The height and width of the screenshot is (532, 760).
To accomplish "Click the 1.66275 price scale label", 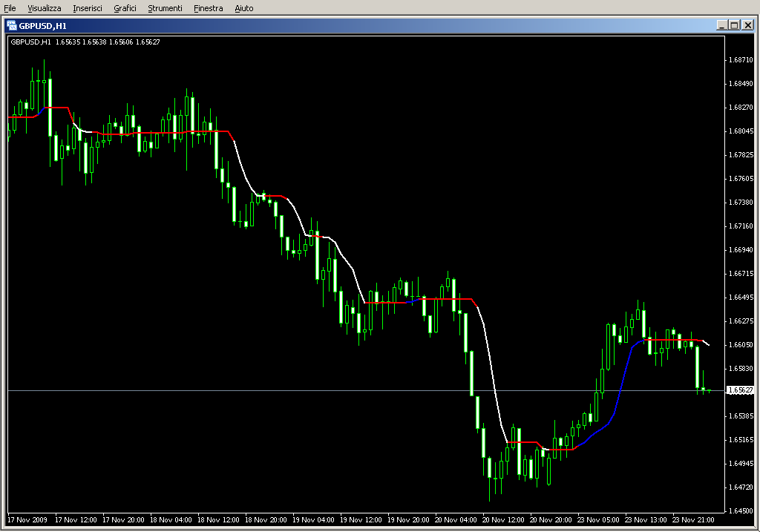I will point(741,321).
